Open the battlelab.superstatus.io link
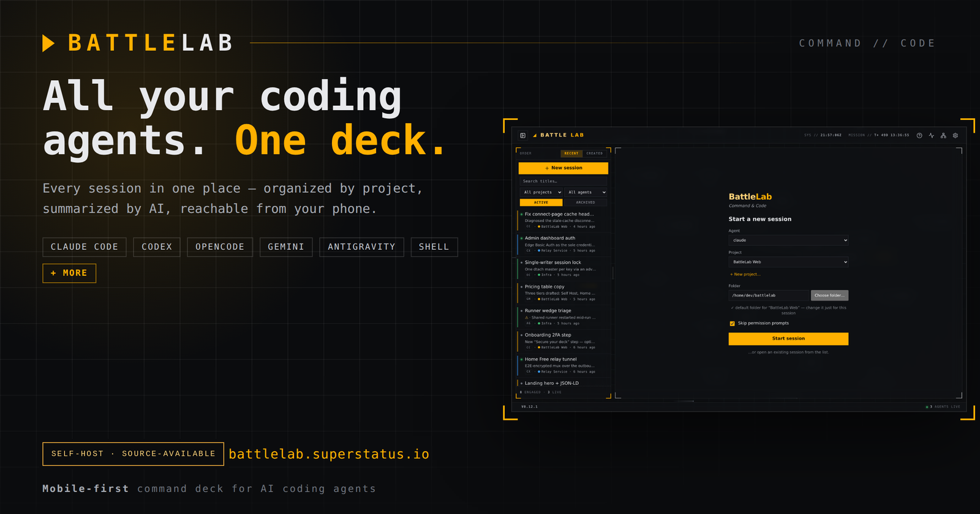Viewport: 980px width, 514px height. (329, 454)
